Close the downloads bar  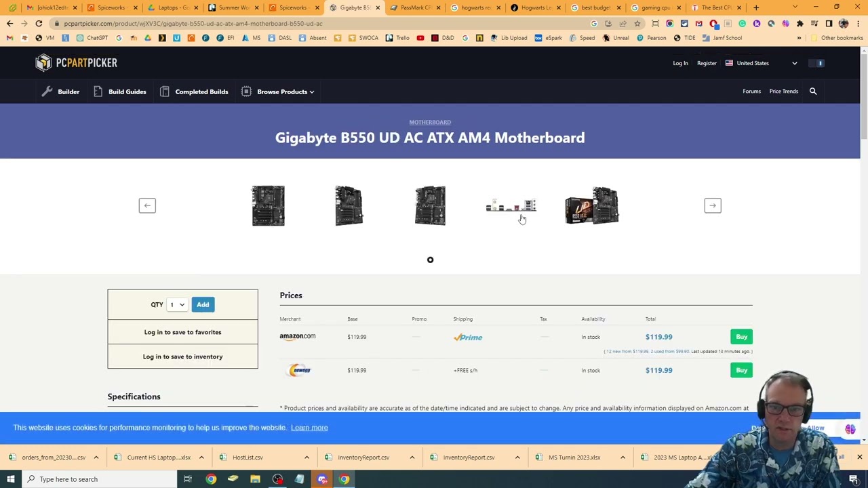(859, 457)
